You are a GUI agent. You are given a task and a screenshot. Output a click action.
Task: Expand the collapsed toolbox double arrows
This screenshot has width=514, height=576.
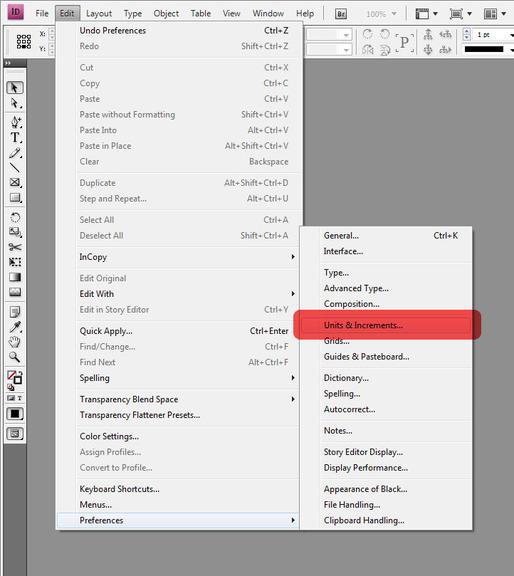click(8, 63)
